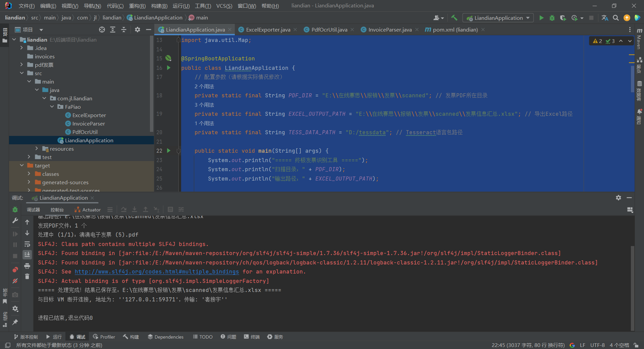Run with coverage icon in the toolbar
Viewport: 644px width, 349px height.
click(x=563, y=18)
